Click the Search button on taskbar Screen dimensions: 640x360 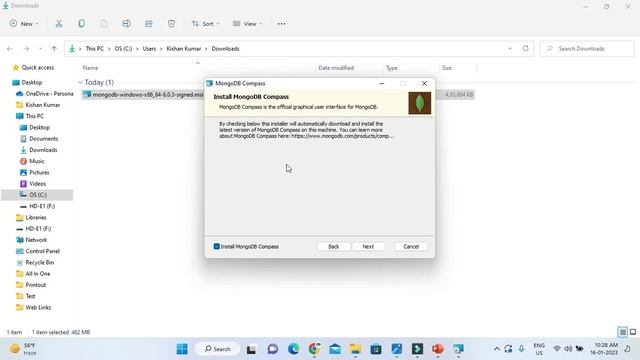(x=218, y=349)
